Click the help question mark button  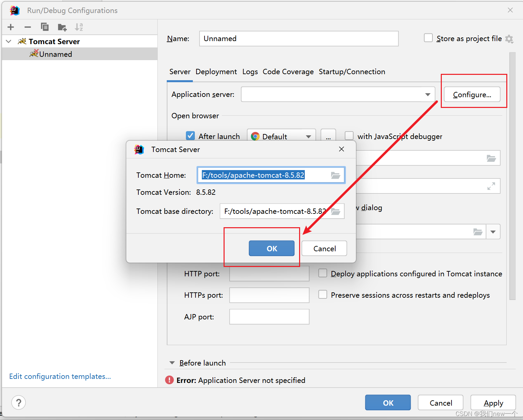(19, 402)
